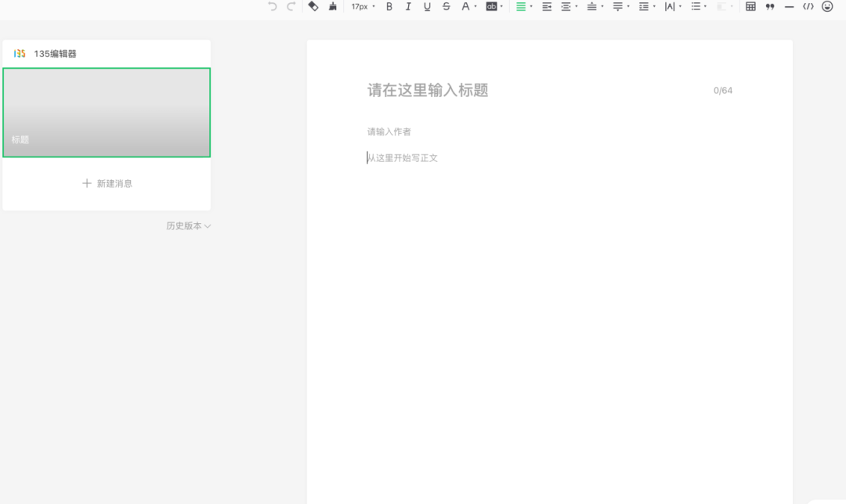
Task: Toggle the HTML source code view
Action: [x=808, y=6]
